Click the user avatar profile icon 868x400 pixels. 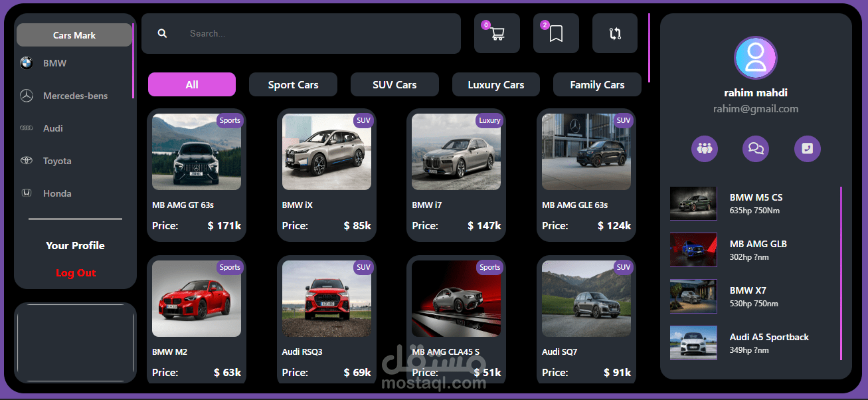[x=756, y=58]
